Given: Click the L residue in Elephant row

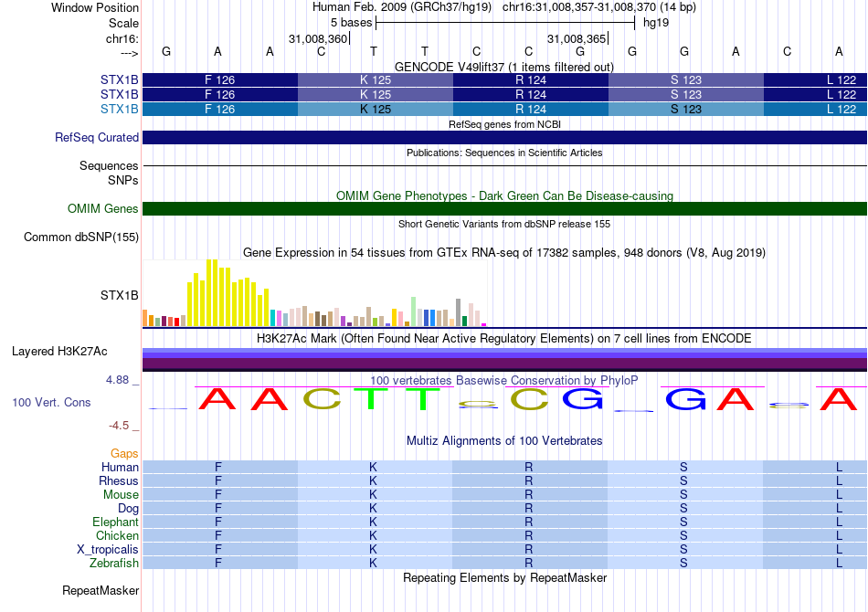Looking at the screenshot, I should 839,522.
